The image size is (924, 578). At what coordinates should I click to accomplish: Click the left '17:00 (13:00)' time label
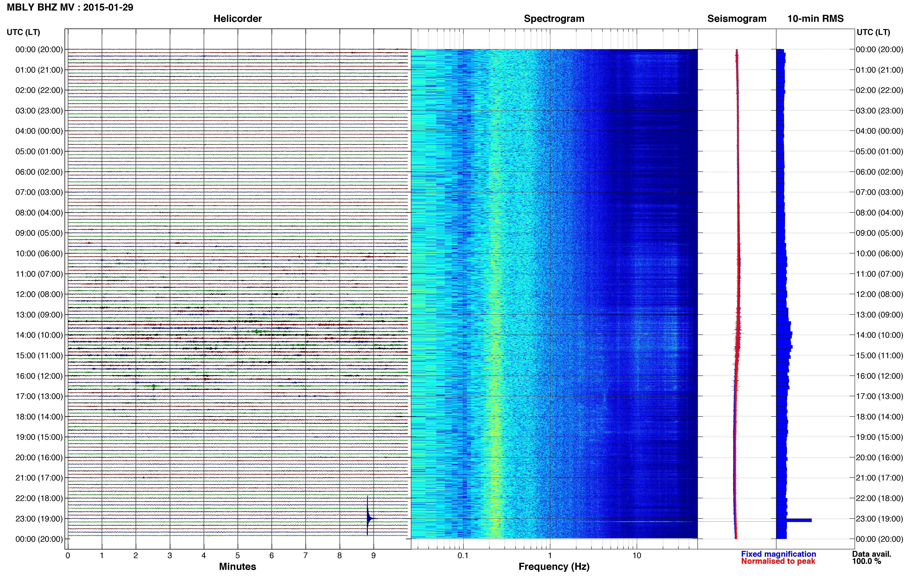(39, 396)
